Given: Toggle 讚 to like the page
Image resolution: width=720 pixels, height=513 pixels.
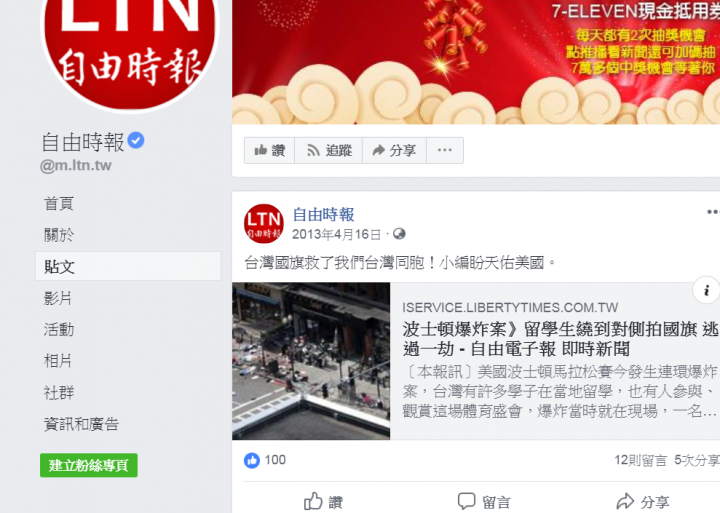Looking at the screenshot, I should [270, 150].
